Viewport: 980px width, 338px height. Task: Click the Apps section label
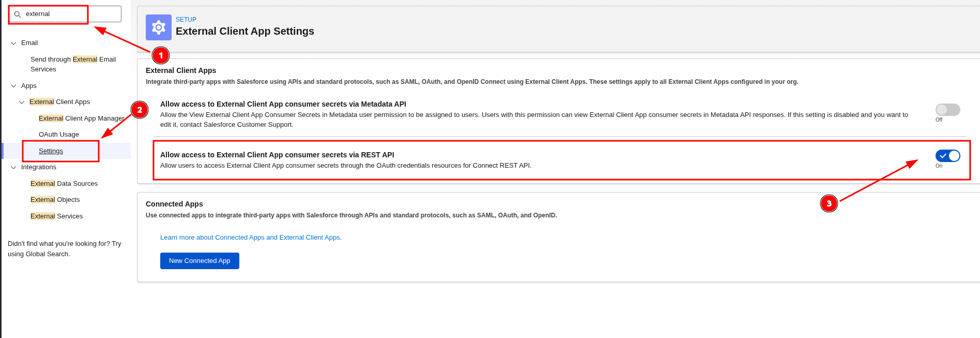(x=29, y=86)
